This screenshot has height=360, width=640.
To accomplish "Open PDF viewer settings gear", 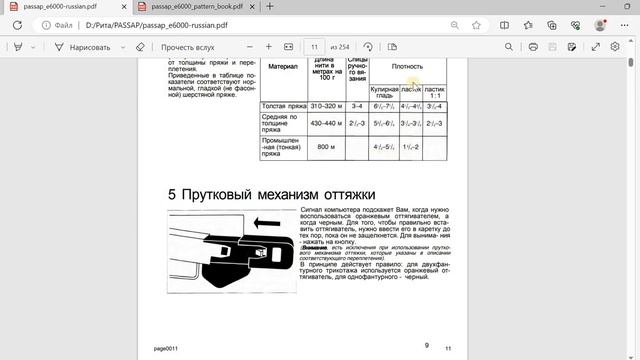I will [615, 47].
